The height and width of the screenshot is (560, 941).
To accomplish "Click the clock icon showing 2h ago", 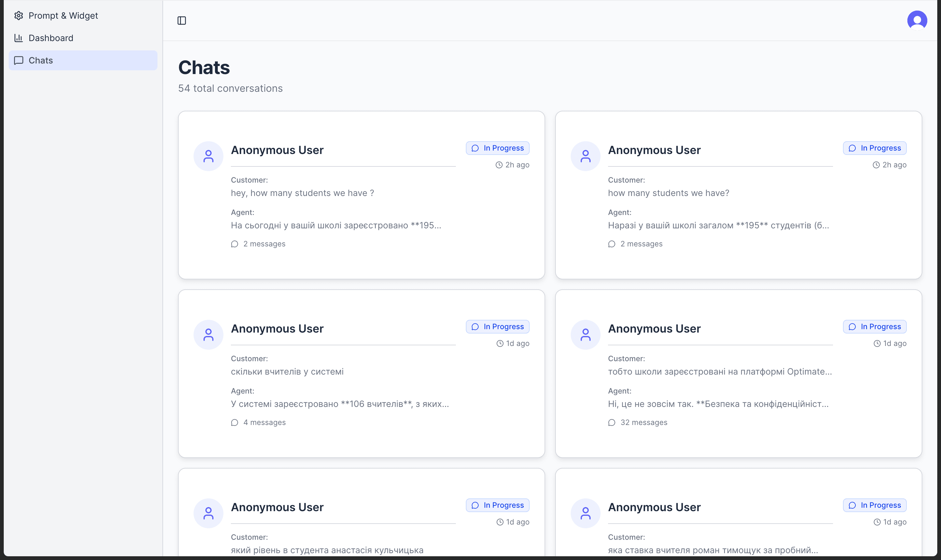I will coord(499,165).
